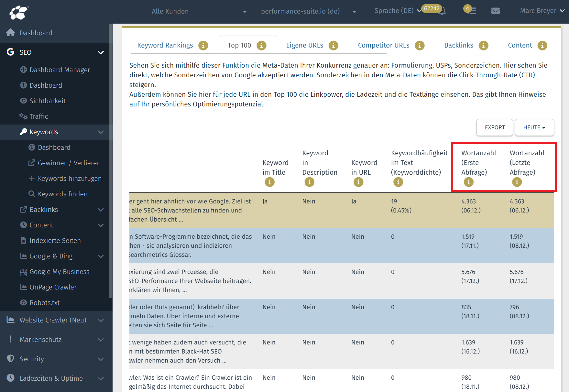The width and height of the screenshot is (569, 392).
Task: Open the Alle Kunden dropdown
Action: [x=199, y=11]
